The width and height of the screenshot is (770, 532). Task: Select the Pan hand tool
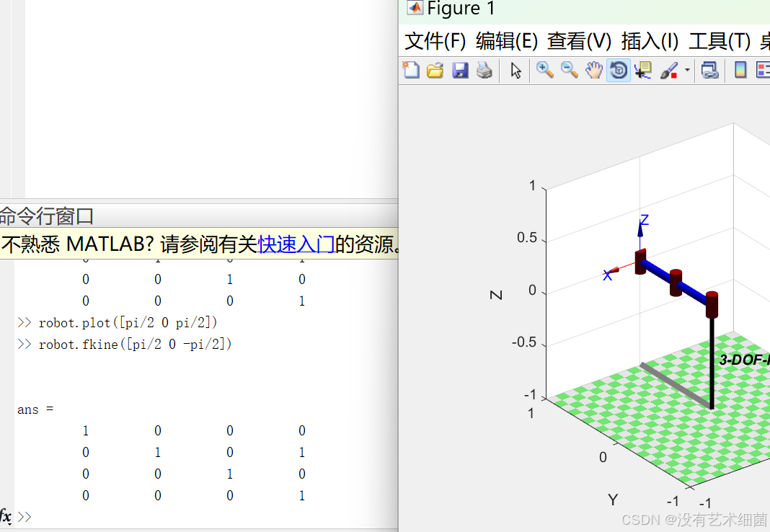(593, 70)
